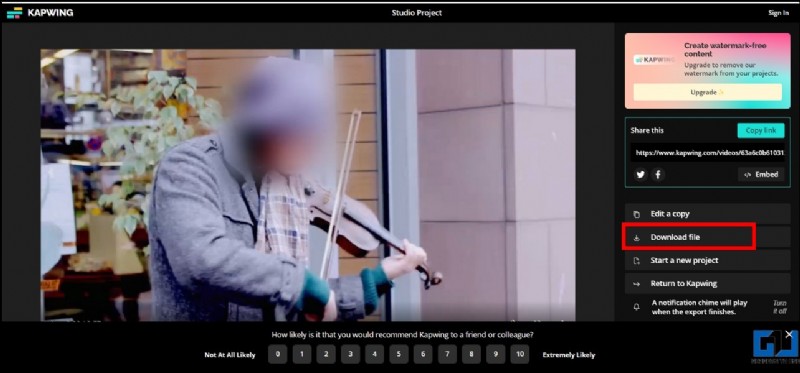
Task: Share the video on Twitter
Action: pos(640,175)
